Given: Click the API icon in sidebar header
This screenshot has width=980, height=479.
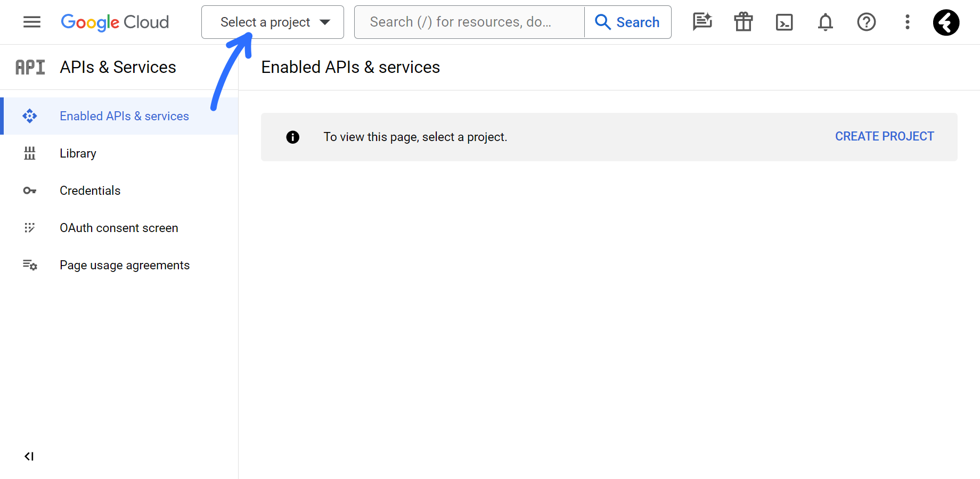Looking at the screenshot, I should 30,67.
